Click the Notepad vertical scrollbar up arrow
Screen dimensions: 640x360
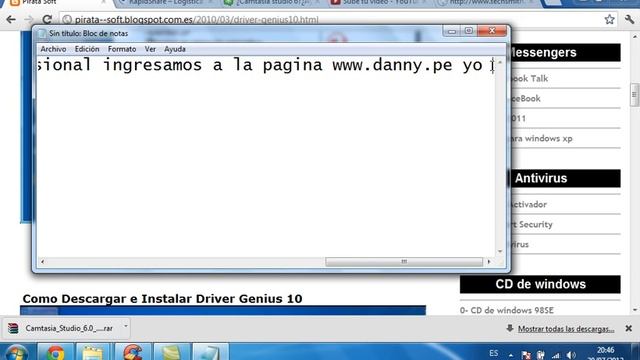click(x=500, y=62)
